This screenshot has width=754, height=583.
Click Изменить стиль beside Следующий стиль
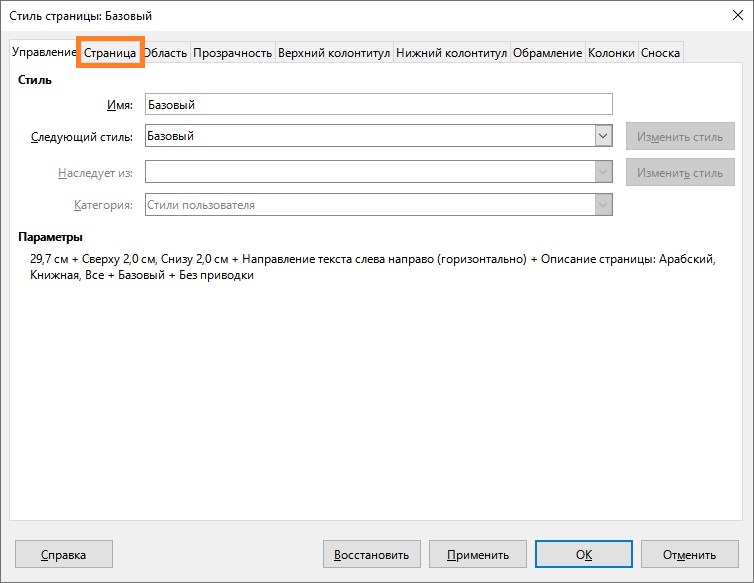point(680,136)
